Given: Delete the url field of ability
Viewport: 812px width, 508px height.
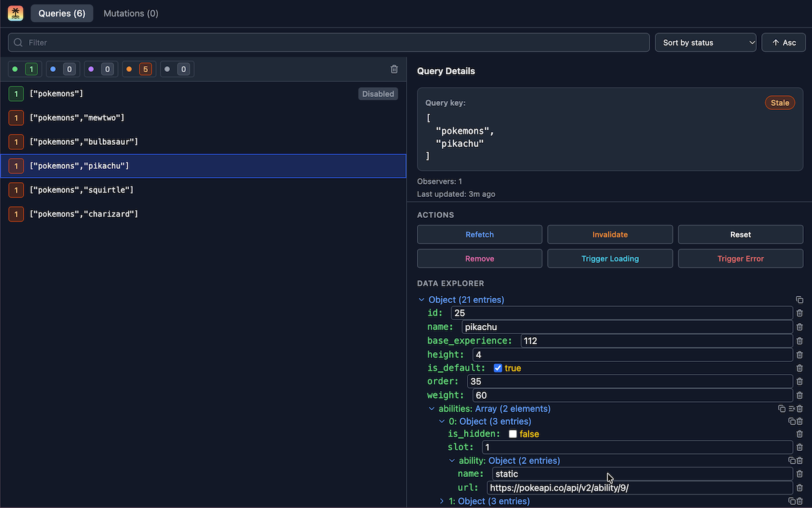Looking at the screenshot, I should click(799, 488).
